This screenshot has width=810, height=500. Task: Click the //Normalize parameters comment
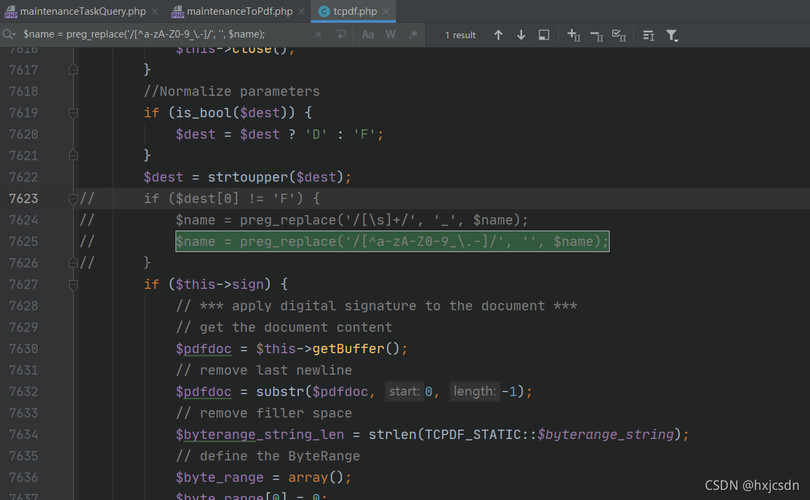[231, 91]
